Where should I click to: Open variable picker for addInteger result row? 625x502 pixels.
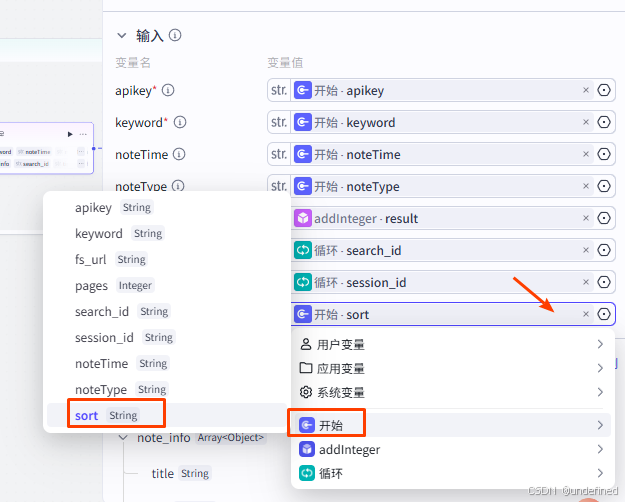pyautogui.click(x=604, y=218)
